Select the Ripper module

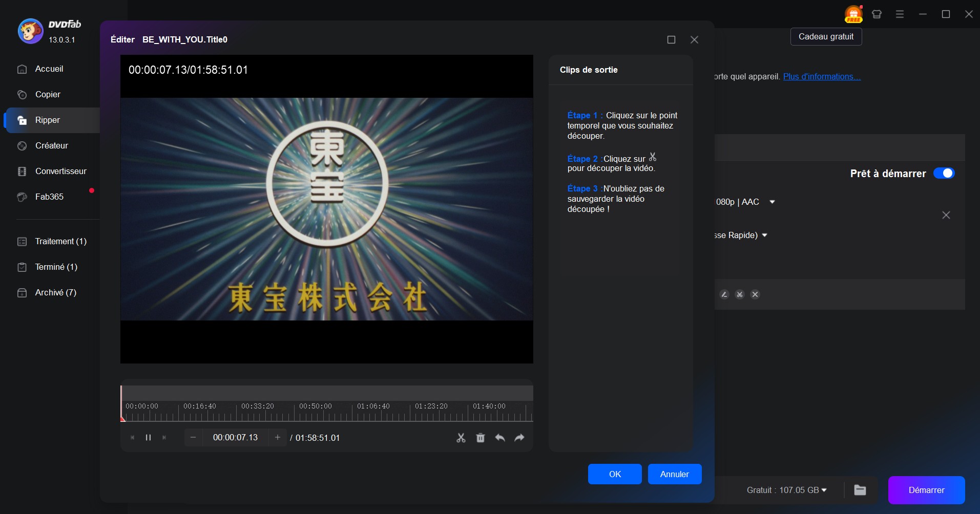(52, 120)
